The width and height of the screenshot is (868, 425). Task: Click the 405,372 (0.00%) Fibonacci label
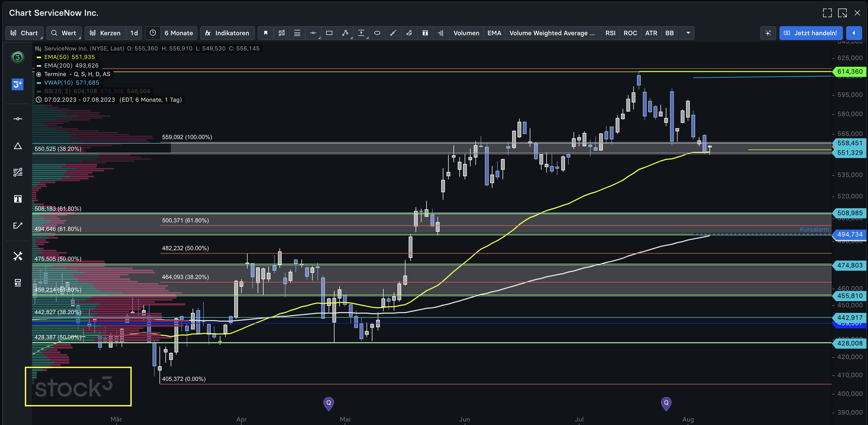(184, 379)
